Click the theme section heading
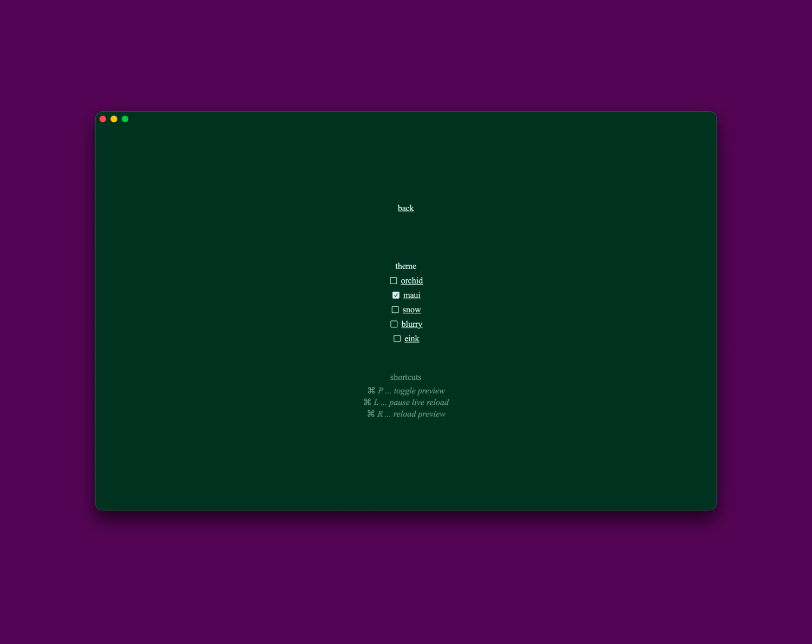The width and height of the screenshot is (812, 644). [x=405, y=266]
